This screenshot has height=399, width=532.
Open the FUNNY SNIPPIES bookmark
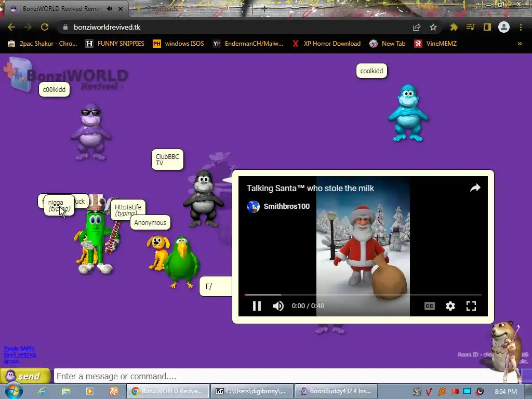click(115, 44)
